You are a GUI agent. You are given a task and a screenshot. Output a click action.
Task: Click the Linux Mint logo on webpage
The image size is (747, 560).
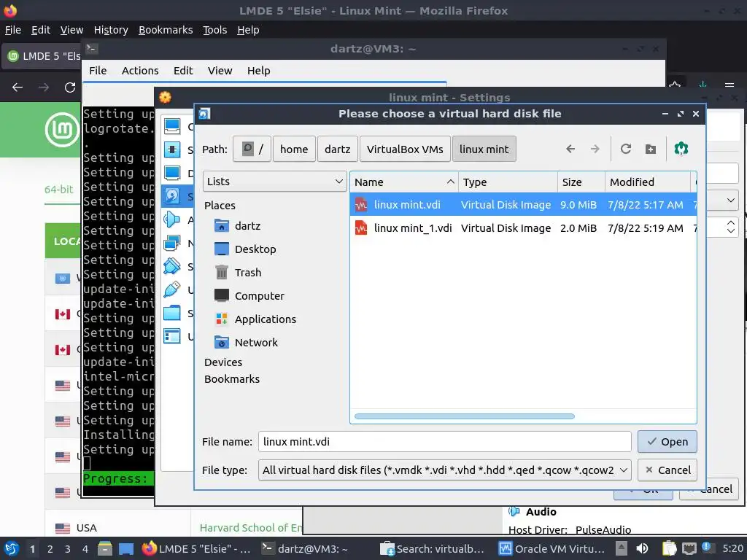tap(62, 129)
